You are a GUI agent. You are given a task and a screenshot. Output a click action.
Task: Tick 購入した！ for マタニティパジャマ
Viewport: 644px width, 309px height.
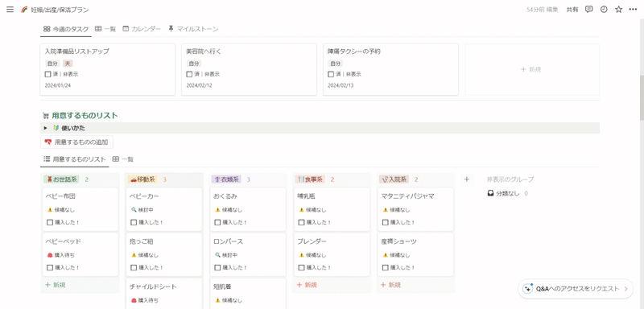386,222
